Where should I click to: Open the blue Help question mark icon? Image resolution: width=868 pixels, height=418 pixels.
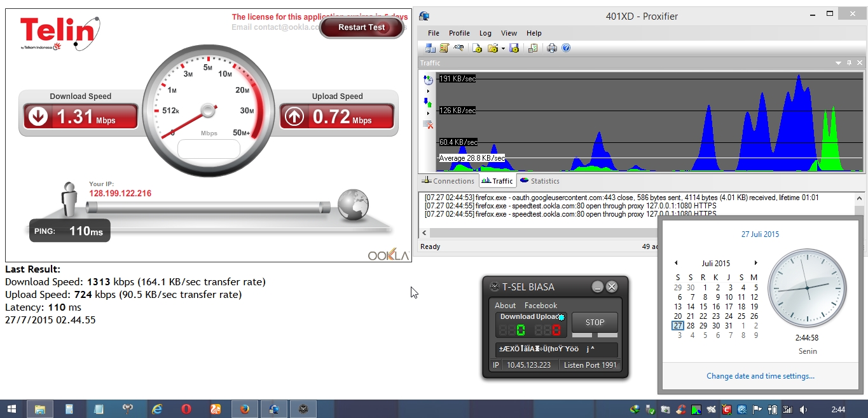[566, 48]
